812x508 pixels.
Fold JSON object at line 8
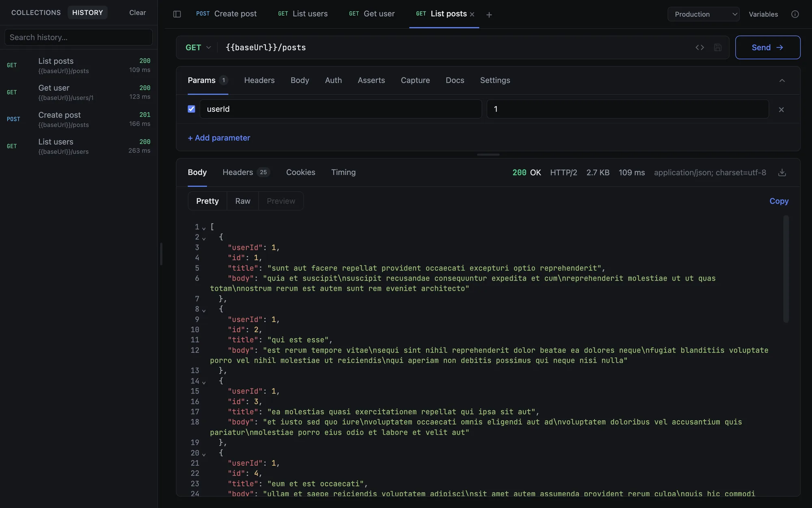coord(204,310)
